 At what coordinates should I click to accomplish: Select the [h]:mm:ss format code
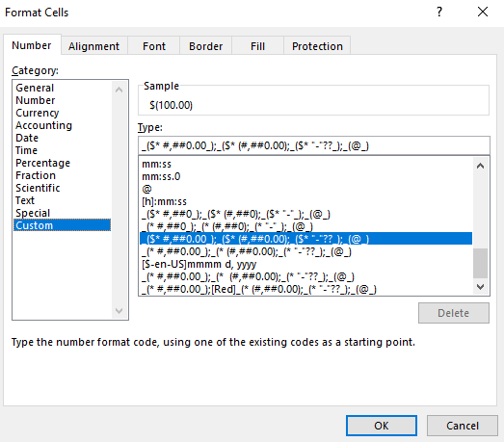tap(164, 201)
